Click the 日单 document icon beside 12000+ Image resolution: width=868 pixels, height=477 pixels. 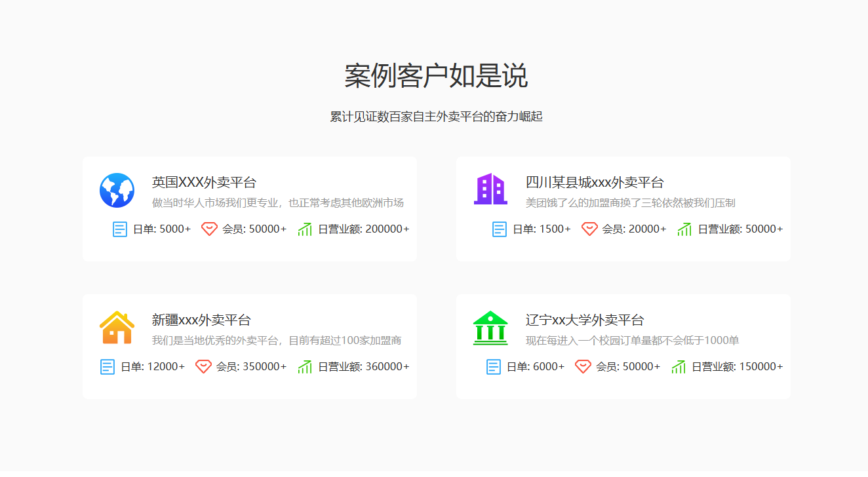coord(108,367)
